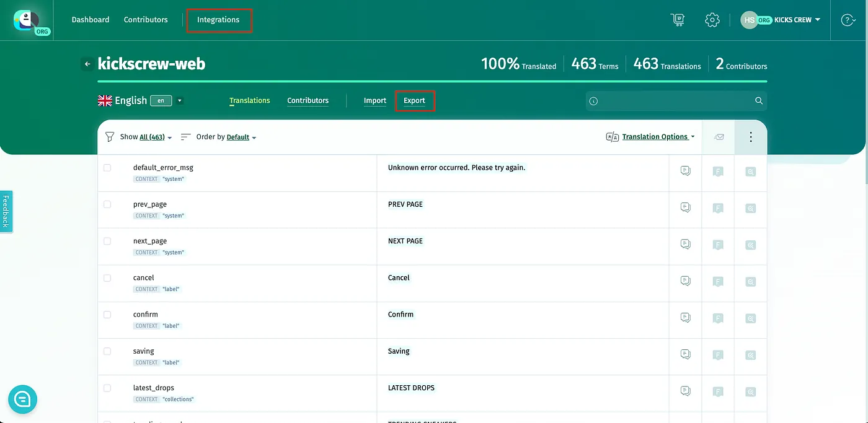The width and height of the screenshot is (868, 423).
Task: Open the help question mark icon
Action: click(848, 20)
